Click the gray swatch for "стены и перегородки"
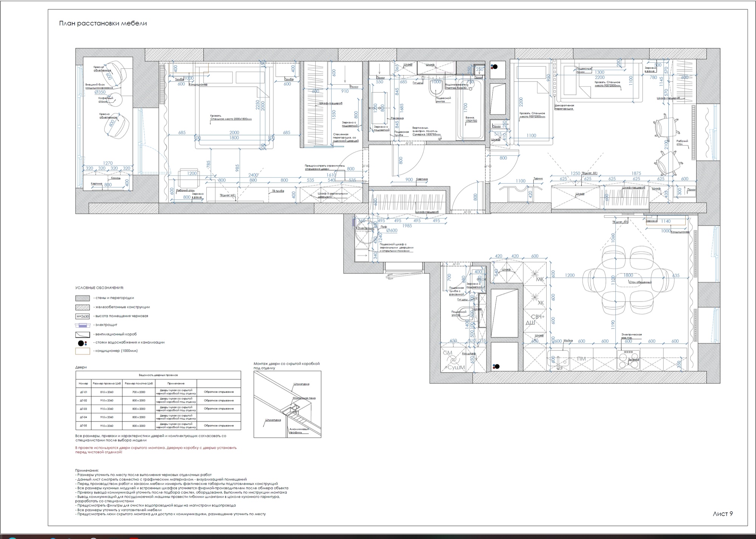The height and width of the screenshot is (539, 756). tap(82, 298)
